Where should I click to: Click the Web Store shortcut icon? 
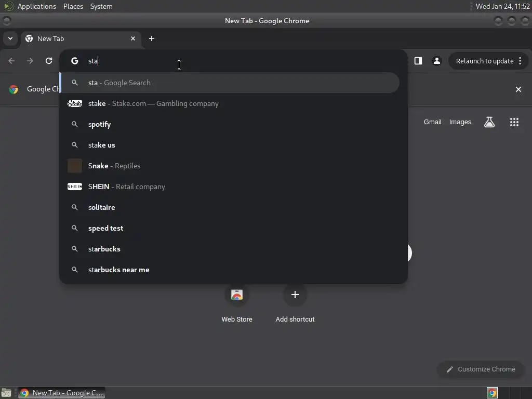point(237,295)
